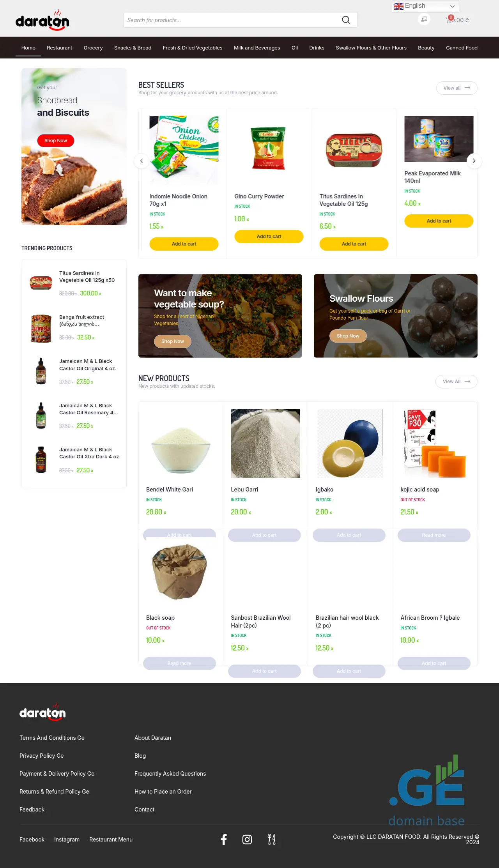
Task: Go to previous best sellers slide
Action: tap(142, 161)
